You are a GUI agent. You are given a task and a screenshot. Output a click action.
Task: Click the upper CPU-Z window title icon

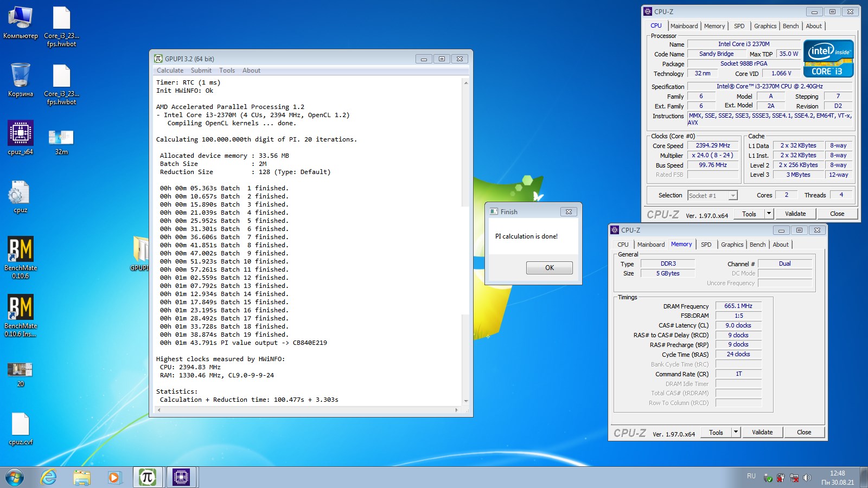648,11
